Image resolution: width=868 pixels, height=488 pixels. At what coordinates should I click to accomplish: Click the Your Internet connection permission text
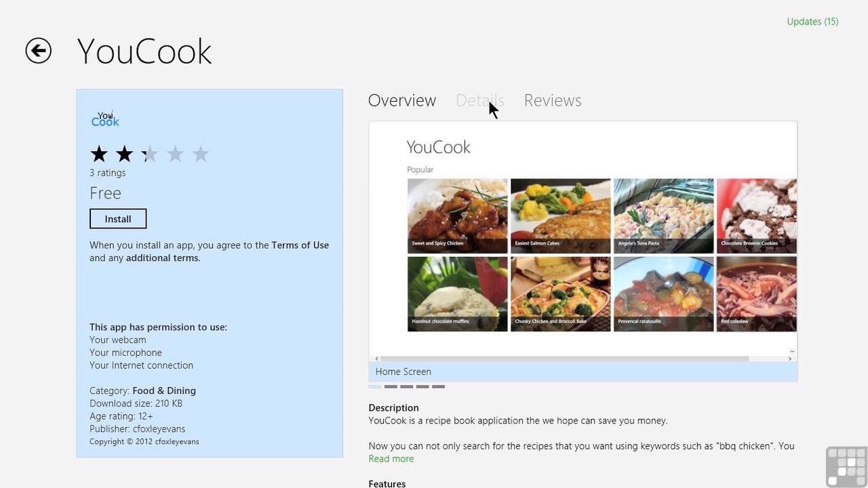(x=142, y=365)
